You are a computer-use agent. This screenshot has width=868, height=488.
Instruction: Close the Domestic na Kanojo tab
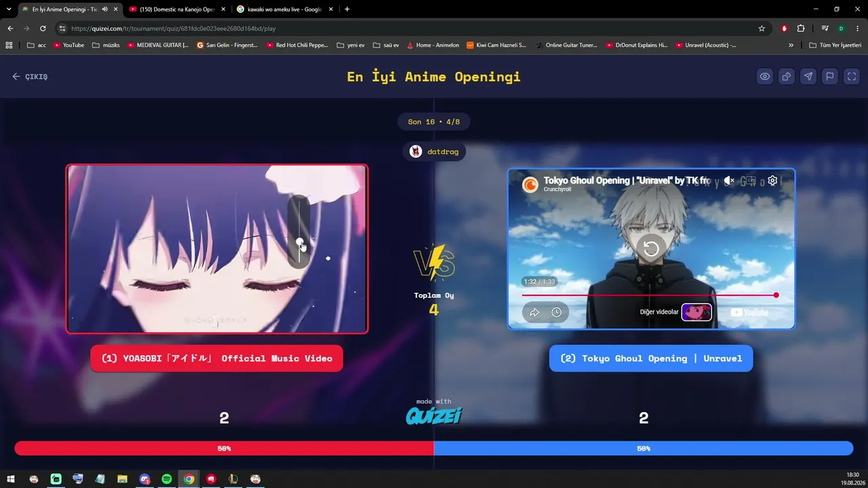[x=223, y=9]
